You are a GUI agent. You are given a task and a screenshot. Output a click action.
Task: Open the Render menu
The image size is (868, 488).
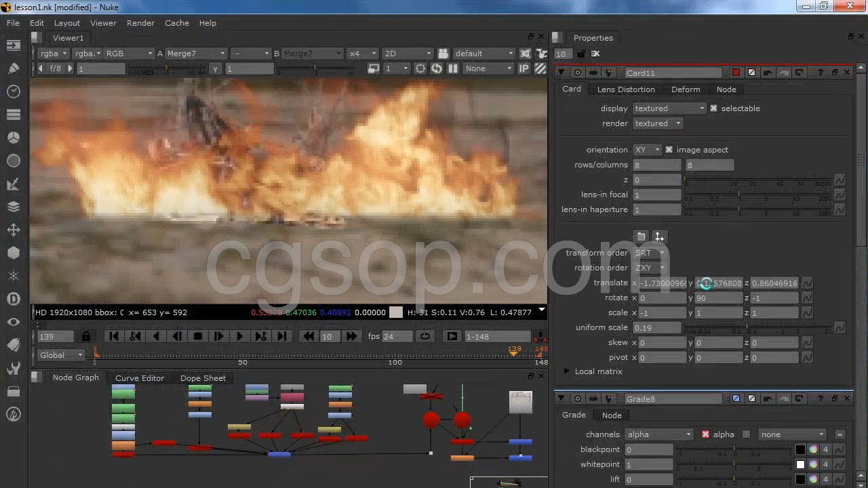click(140, 23)
